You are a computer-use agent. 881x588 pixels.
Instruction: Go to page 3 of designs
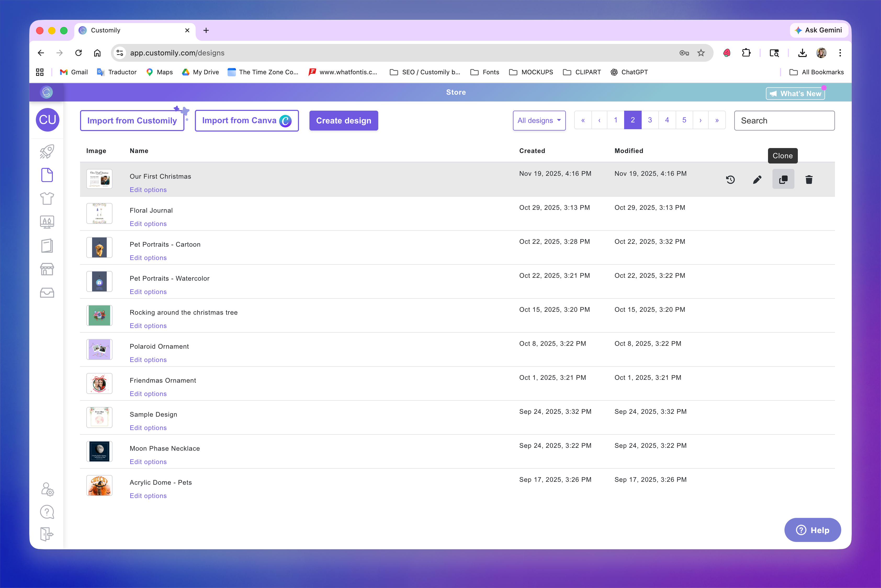point(650,120)
